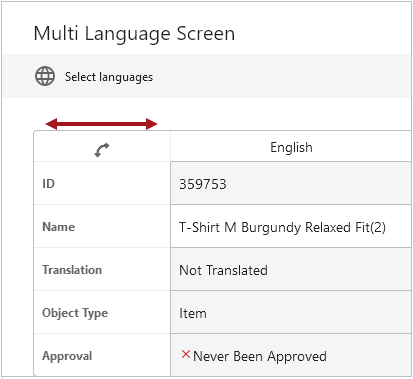This screenshot has height=379, width=413.
Task: Edit the Name field T-Shirt M Burgundy
Action: point(291,226)
